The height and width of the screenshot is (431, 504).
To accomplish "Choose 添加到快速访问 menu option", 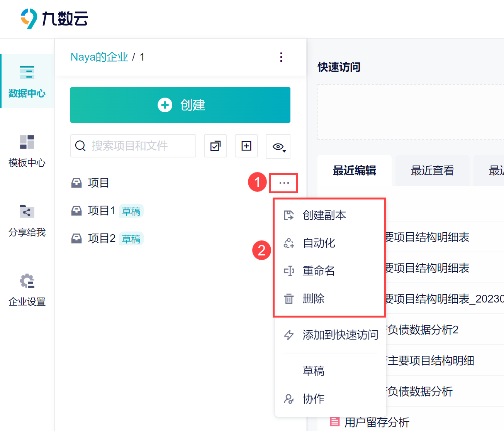I will [340, 335].
